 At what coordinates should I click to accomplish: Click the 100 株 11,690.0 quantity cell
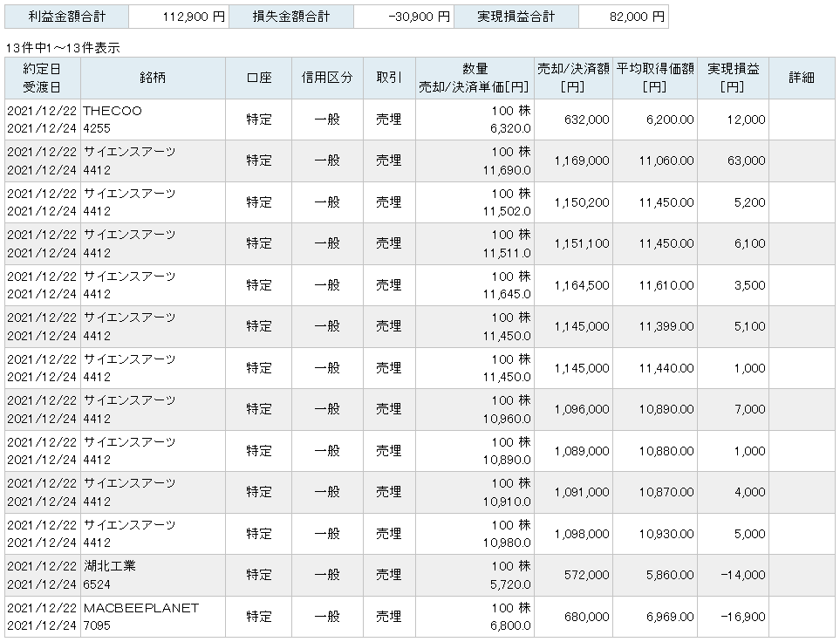[x=475, y=160]
